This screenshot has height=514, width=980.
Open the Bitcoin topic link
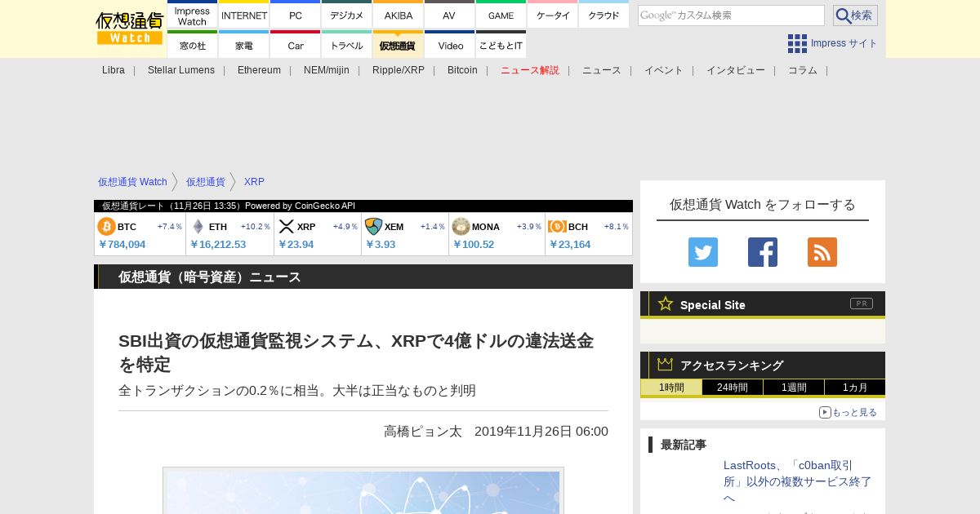tap(462, 70)
